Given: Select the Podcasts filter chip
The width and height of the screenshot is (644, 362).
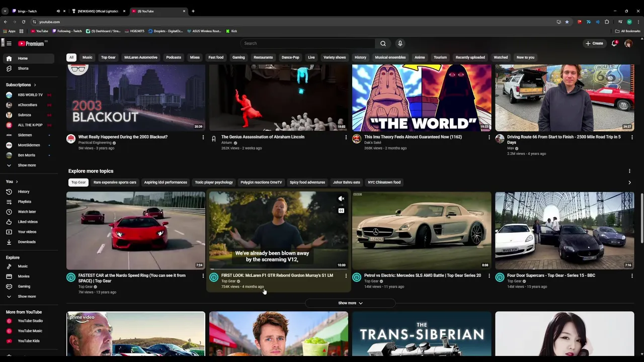Looking at the screenshot, I should point(174,57).
